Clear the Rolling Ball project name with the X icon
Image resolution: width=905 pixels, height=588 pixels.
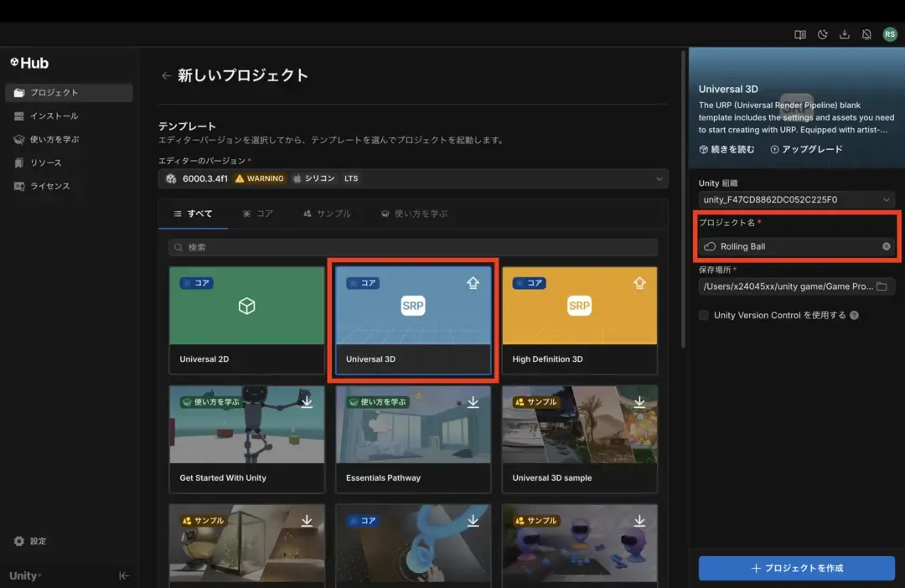point(887,246)
